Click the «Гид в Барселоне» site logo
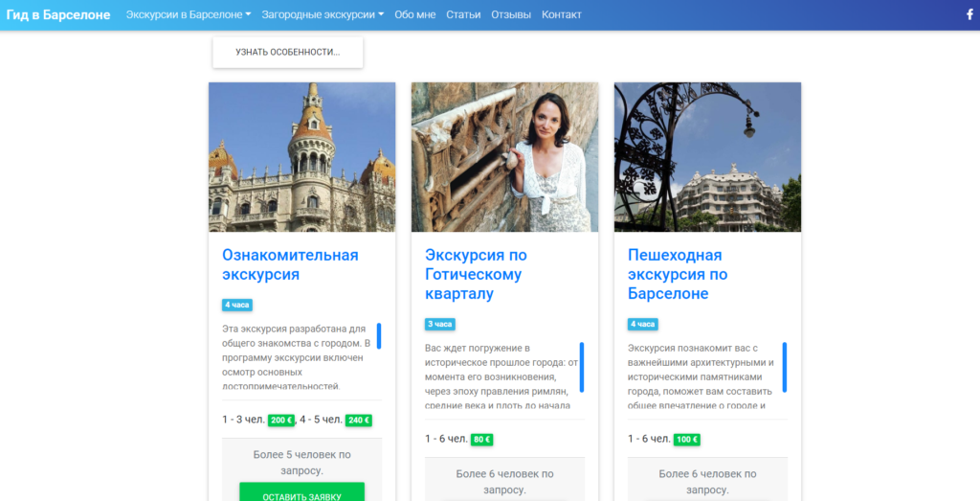The height and width of the screenshot is (501, 980). tap(58, 14)
